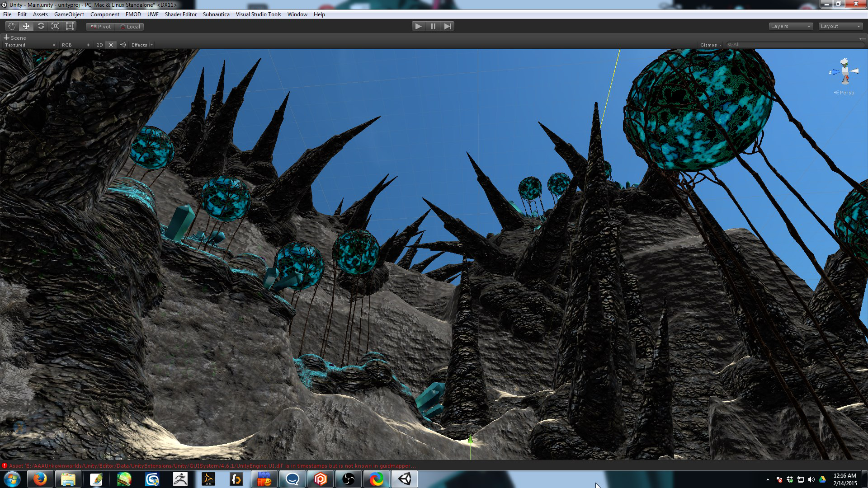Screen dimensions: 868x488
Task: Click the gizmo center cube
Action: pos(845,71)
